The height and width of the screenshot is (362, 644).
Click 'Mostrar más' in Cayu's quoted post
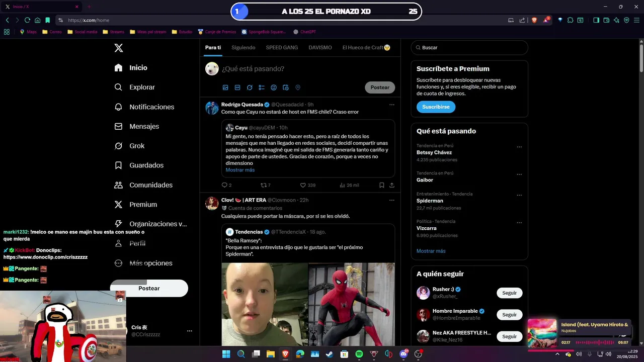240,170
